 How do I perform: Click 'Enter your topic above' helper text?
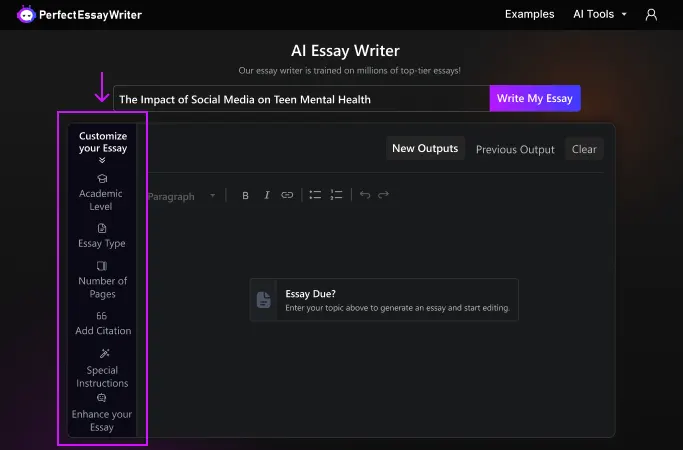[397, 308]
